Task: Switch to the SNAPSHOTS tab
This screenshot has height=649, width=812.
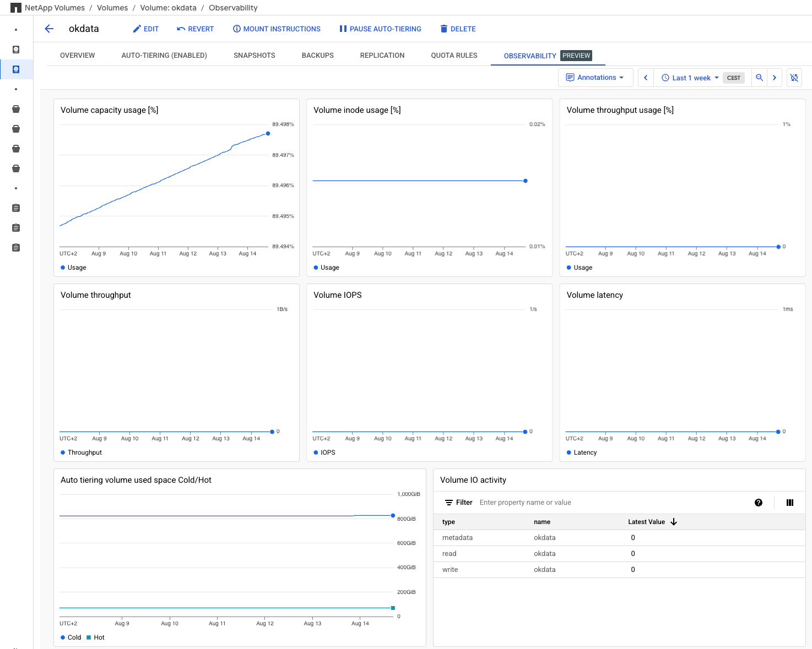Action: click(254, 55)
